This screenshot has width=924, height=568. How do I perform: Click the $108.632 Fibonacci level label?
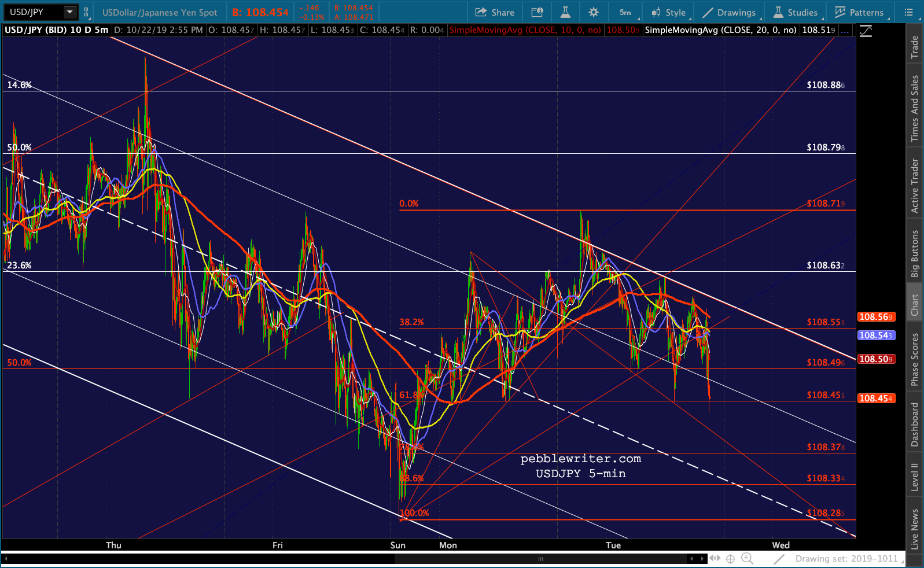(x=826, y=265)
